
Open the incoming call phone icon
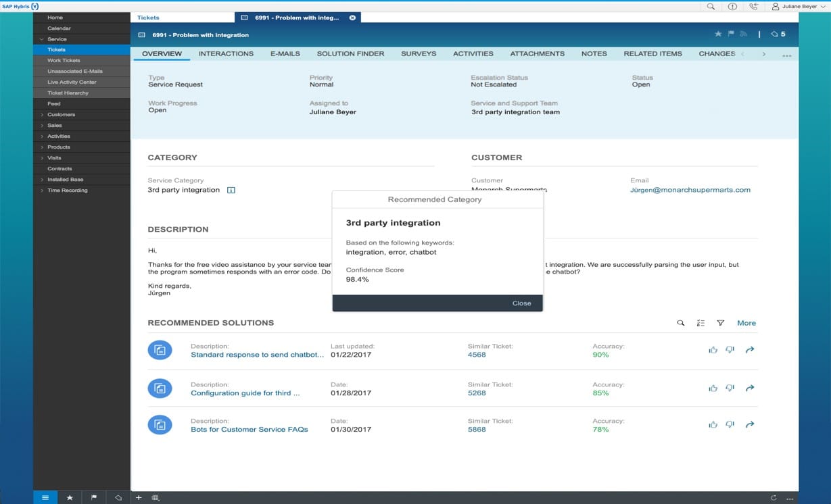pos(754,6)
